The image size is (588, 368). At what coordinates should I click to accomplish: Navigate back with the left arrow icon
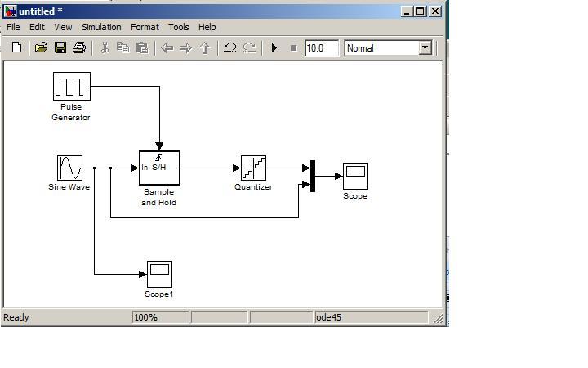click(x=167, y=48)
